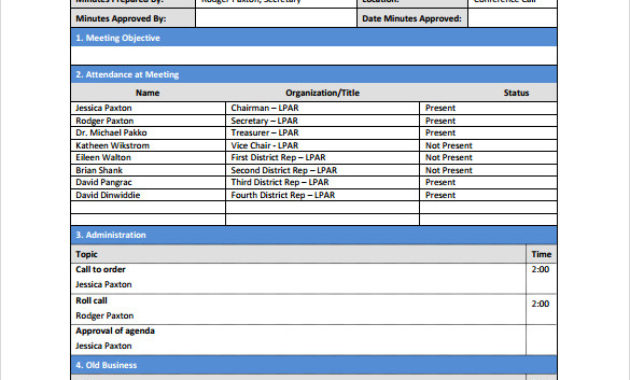Select the name Dr. Michael Pakko
Screen dimensions: 630x380
[111, 133]
